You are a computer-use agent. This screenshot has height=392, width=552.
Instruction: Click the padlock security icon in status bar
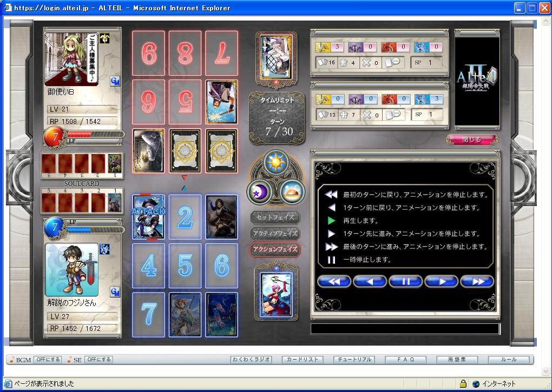(463, 383)
